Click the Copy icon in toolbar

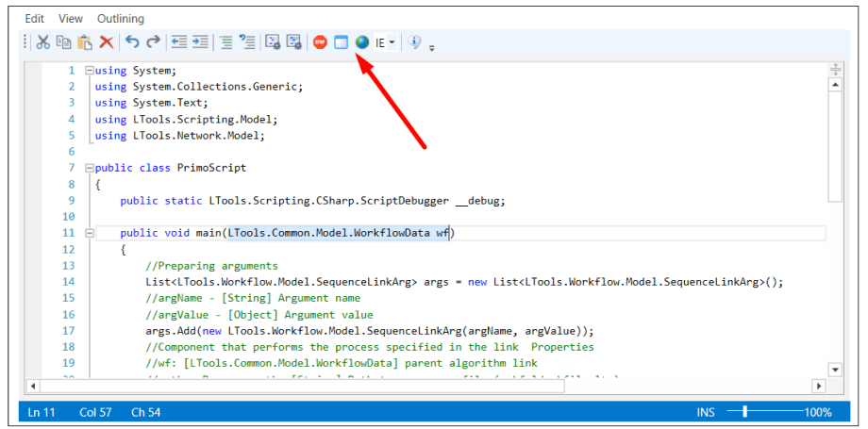tap(63, 42)
